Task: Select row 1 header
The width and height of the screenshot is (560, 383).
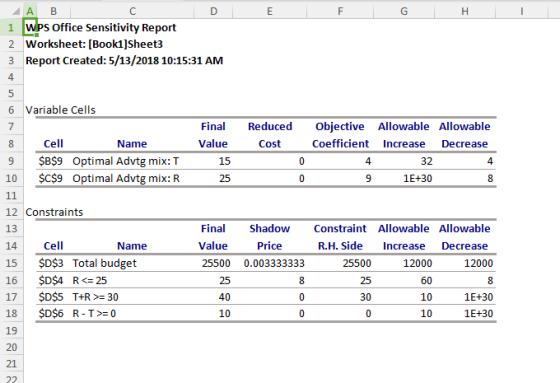Action: click(11, 28)
